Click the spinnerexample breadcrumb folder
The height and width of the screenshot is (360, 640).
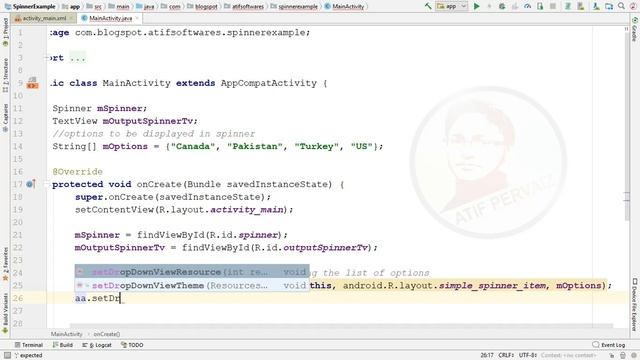(294, 7)
